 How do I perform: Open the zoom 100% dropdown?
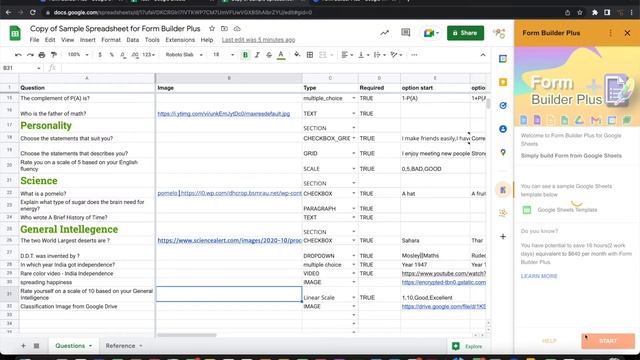pos(78,55)
